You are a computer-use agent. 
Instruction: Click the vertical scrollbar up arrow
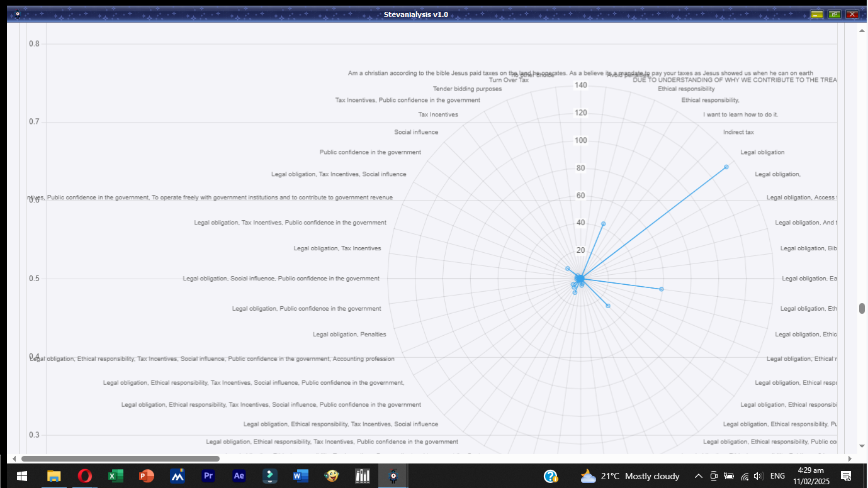tap(862, 30)
